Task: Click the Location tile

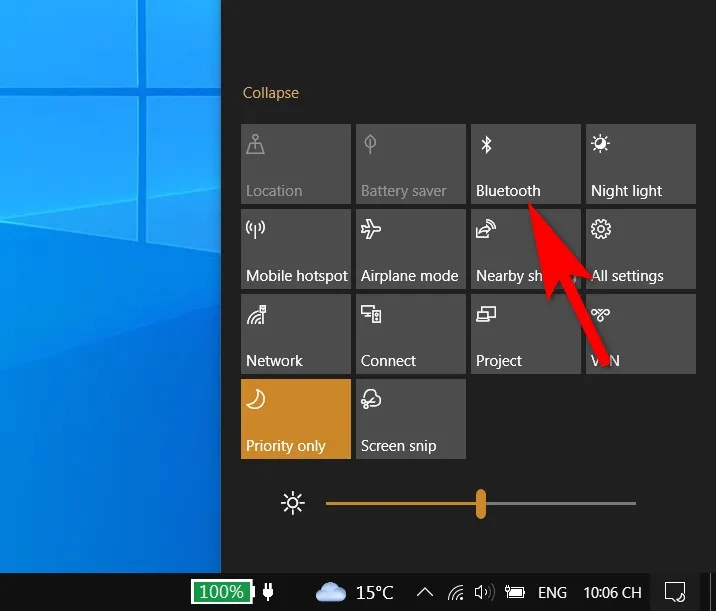Action: 296,163
